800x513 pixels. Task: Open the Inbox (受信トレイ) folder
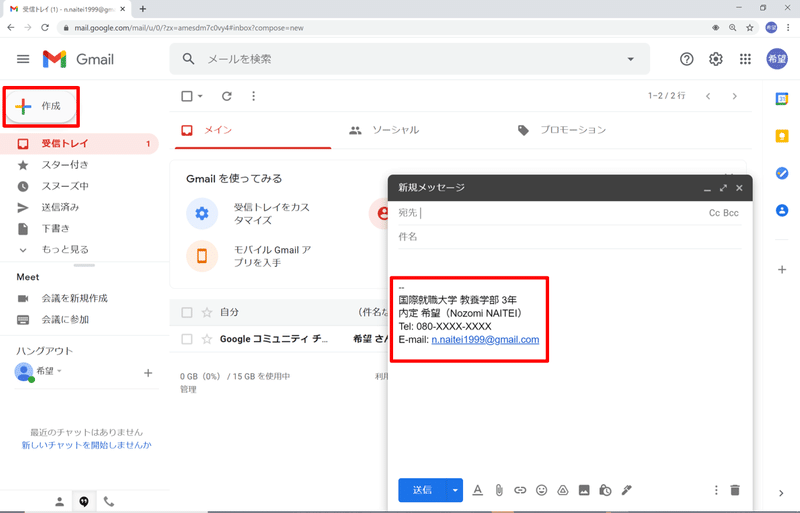point(79,144)
